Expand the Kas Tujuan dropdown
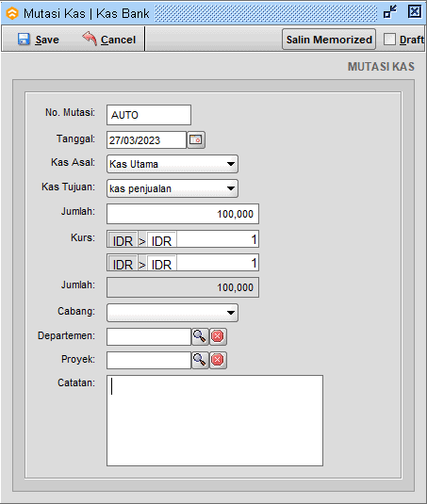427x504 pixels. (172, 188)
